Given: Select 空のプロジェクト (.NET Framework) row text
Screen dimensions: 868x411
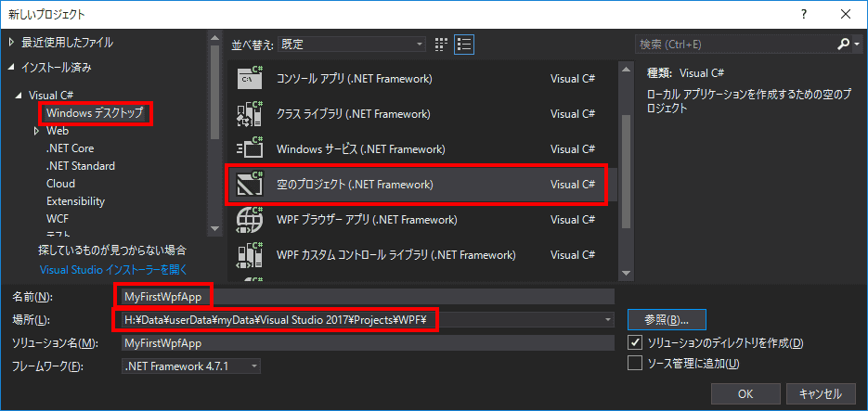Looking at the screenshot, I should point(355,185).
